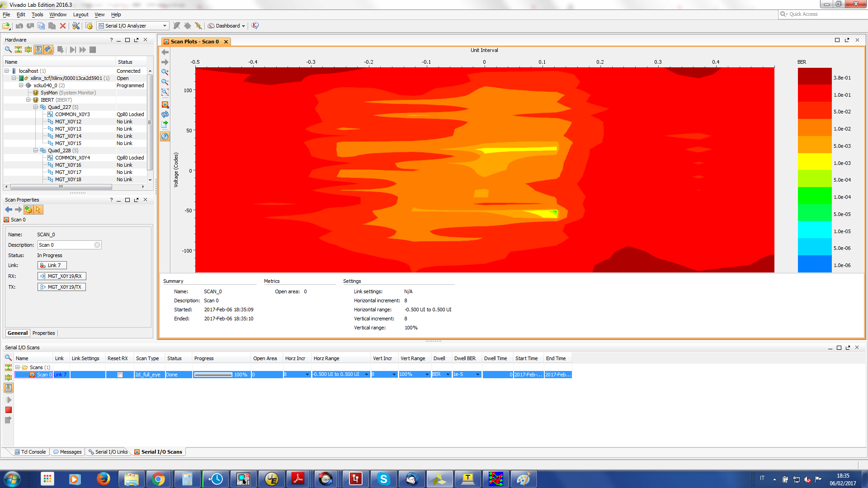The height and width of the screenshot is (488, 868).
Task: Click the MGT_X0Y19/TX button
Action: click(x=61, y=287)
